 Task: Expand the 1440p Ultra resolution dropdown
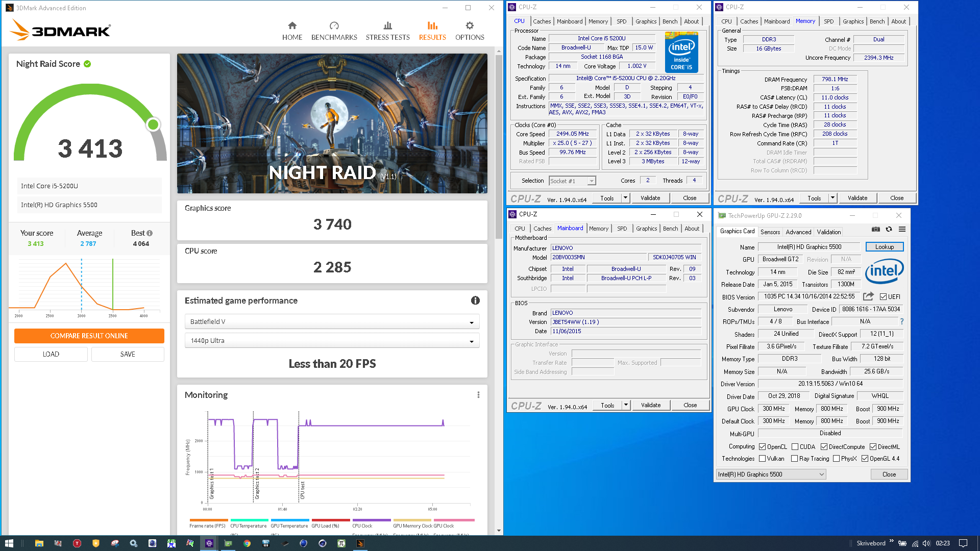click(332, 341)
